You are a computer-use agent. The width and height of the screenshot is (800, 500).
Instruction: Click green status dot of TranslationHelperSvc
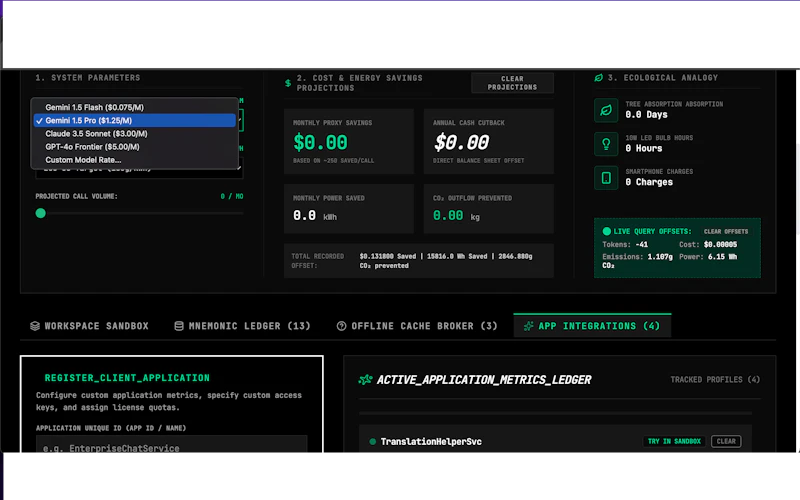point(372,442)
